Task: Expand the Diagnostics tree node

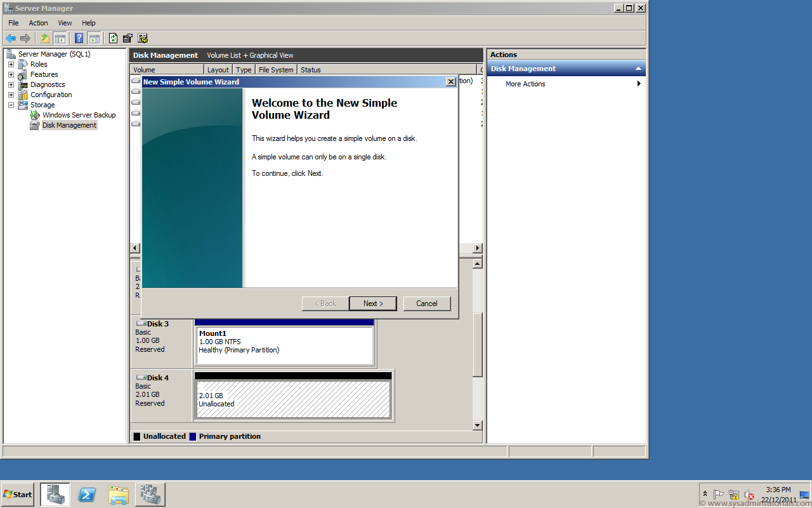Action: click(11, 84)
